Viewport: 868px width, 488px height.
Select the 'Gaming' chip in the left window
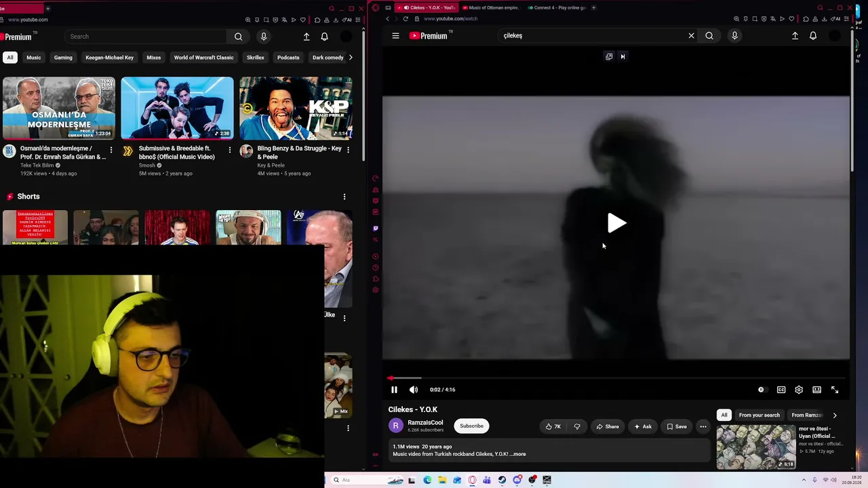(x=63, y=58)
